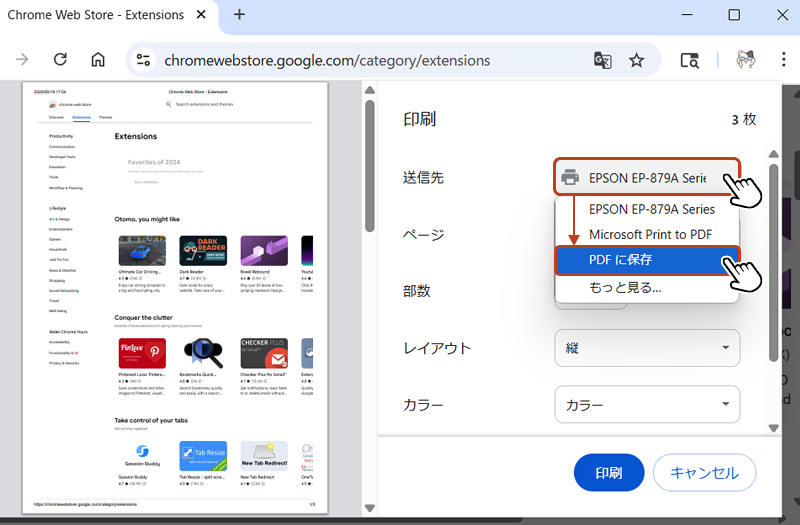Click the print preview scrollbar thumb
Viewport: 800px width, 525px height.
370,166
